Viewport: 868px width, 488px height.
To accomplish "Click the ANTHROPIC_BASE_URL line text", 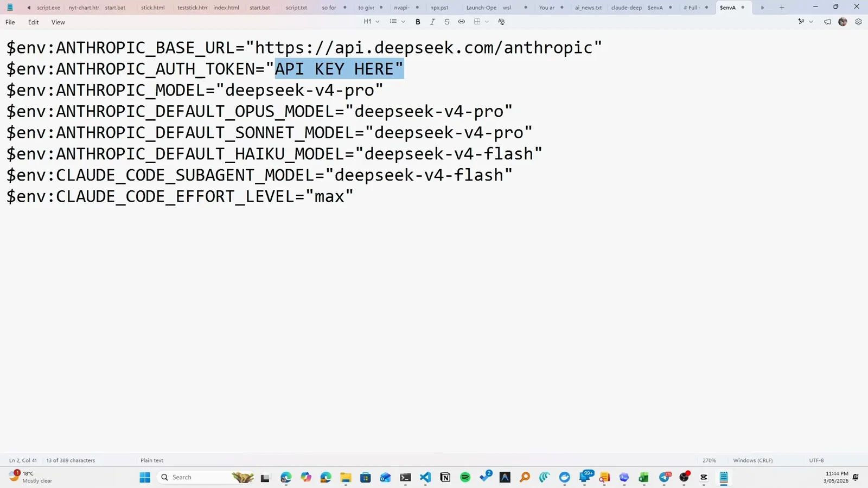I will (304, 48).
